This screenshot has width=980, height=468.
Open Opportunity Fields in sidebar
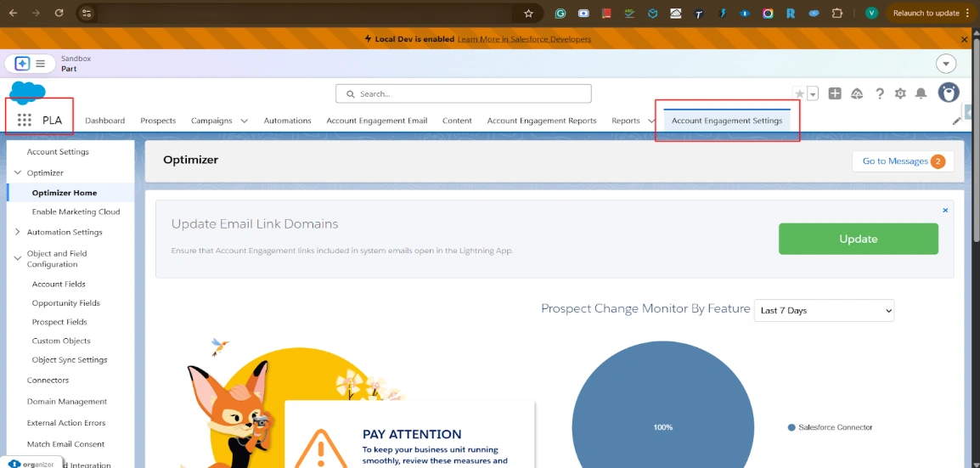[x=66, y=303]
